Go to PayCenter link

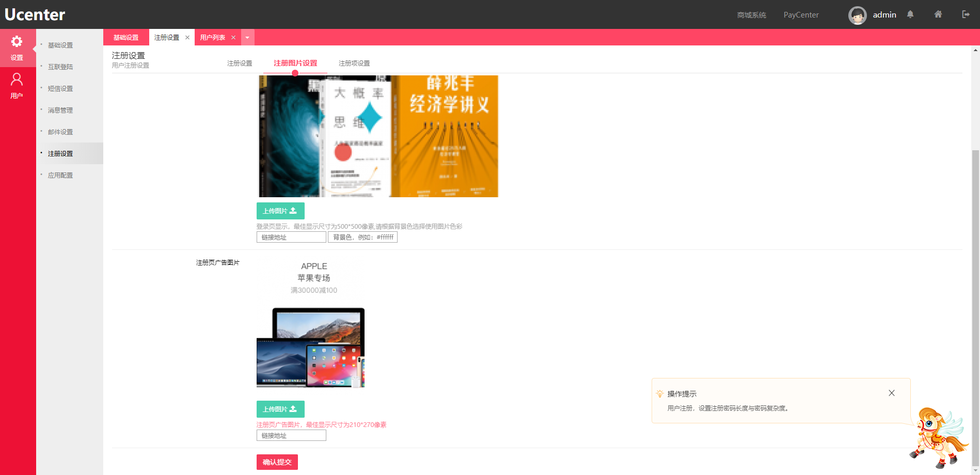(801, 15)
